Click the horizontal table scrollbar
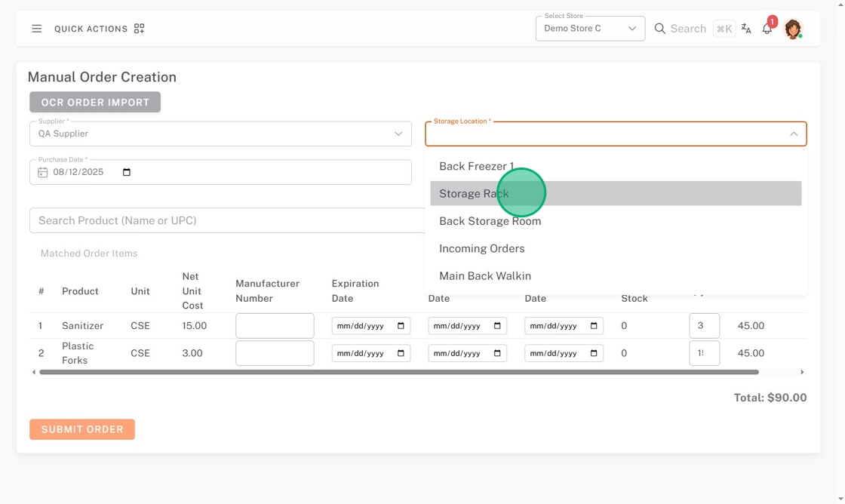 (398, 372)
